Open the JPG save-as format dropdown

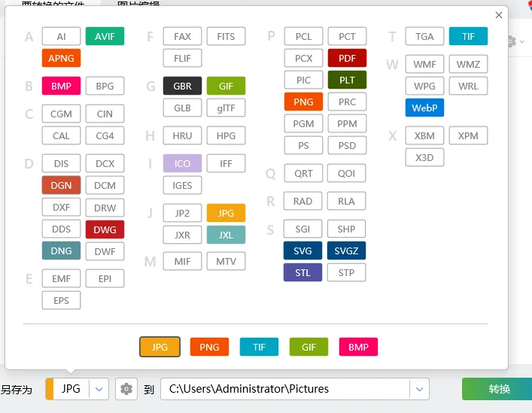pos(100,389)
